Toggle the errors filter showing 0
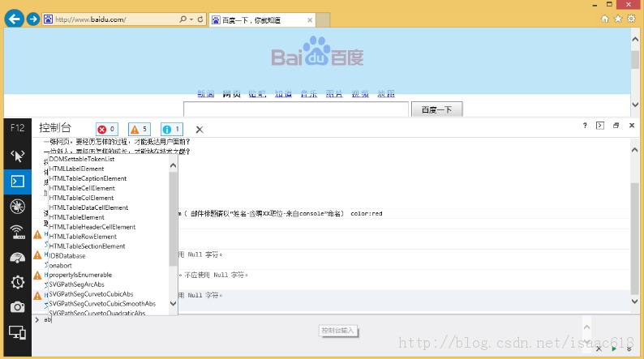 click(107, 129)
